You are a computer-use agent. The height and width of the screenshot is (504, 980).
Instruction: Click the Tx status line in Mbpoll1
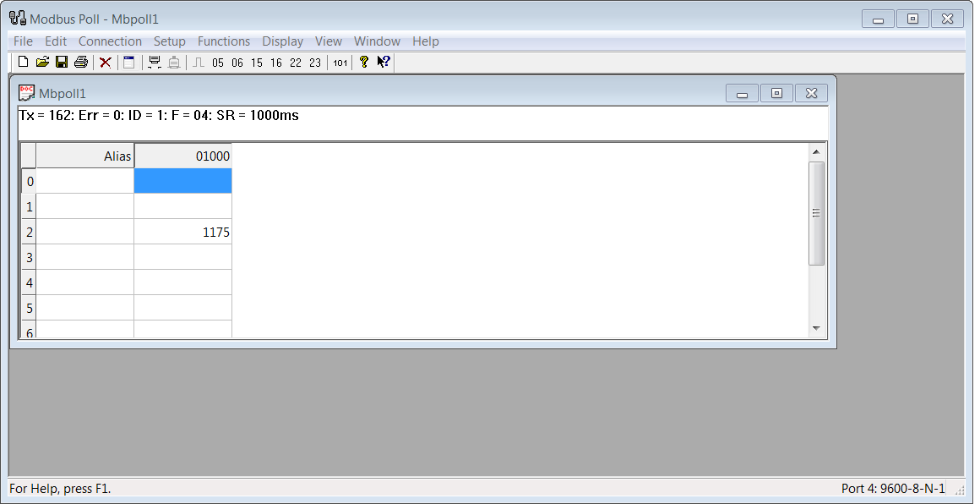(x=159, y=116)
